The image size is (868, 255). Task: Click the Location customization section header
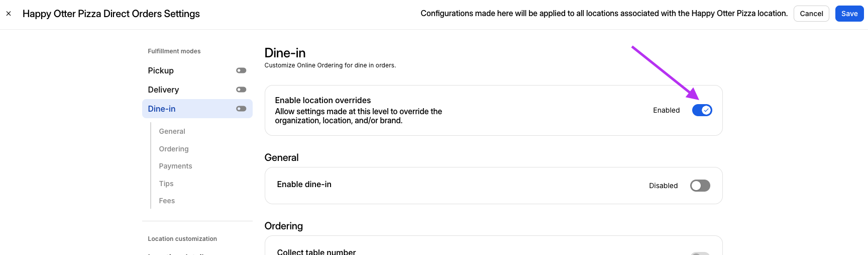182,239
